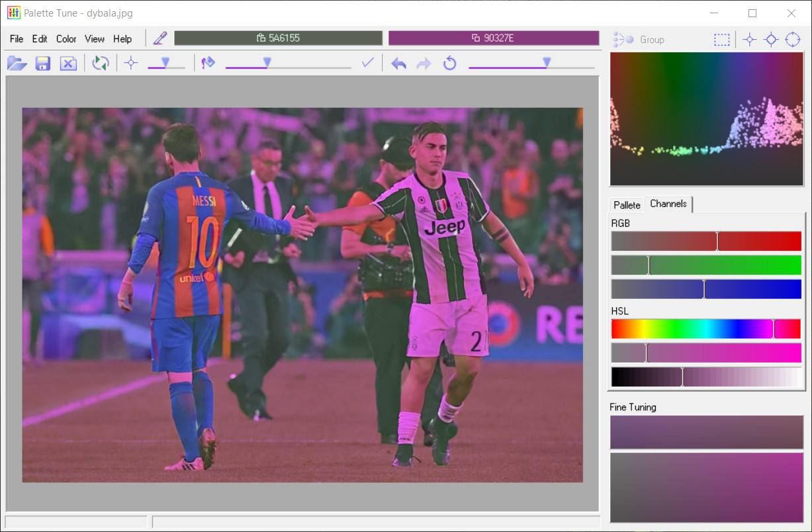Image resolution: width=812 pixels, height=532 pixels.
Task: Open the Edit menu
Action: pyautogui.click(x=40, y=39)
